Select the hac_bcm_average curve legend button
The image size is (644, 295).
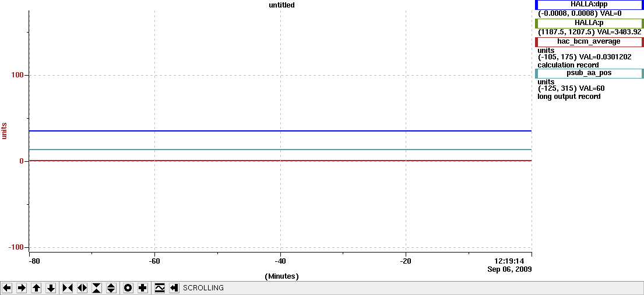tap(589, 42)
